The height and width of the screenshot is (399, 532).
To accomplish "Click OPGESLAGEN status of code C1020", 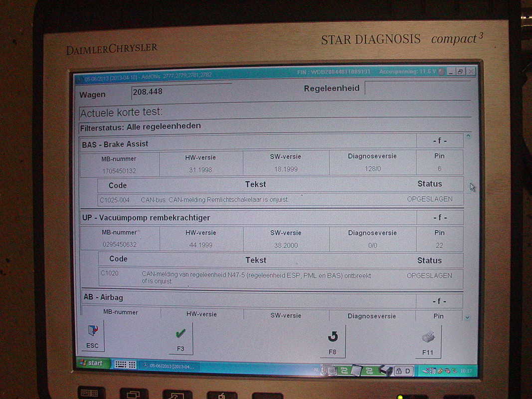I will point(429,275).
